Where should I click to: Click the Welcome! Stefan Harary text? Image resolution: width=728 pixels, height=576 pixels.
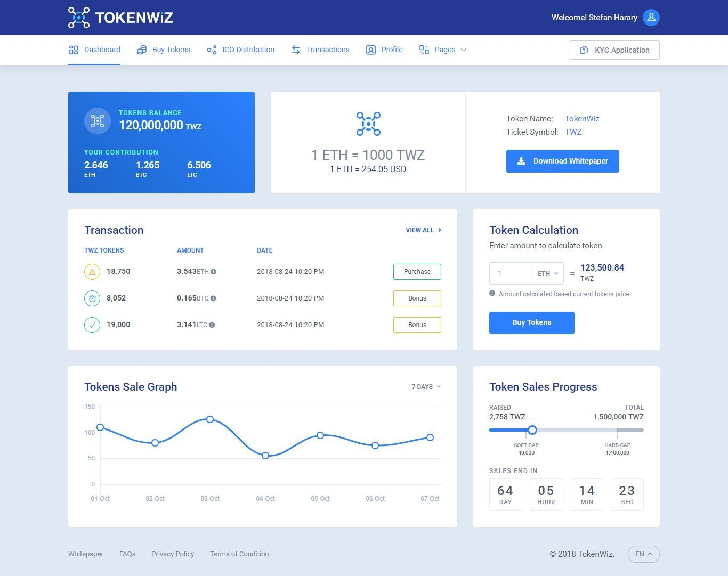[x=594, y=18]
